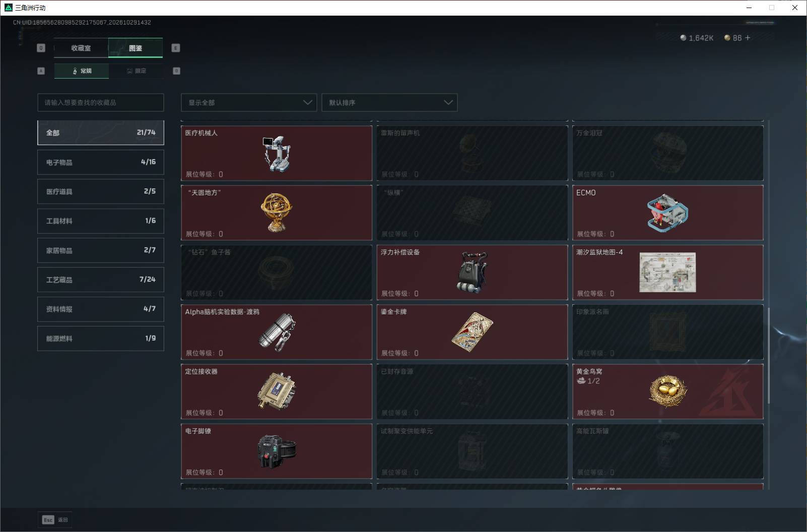Image resolution: width=807 pixels, height=532 pixels.
Task: Click the collectible search input field
Action: tap(101, 102)
